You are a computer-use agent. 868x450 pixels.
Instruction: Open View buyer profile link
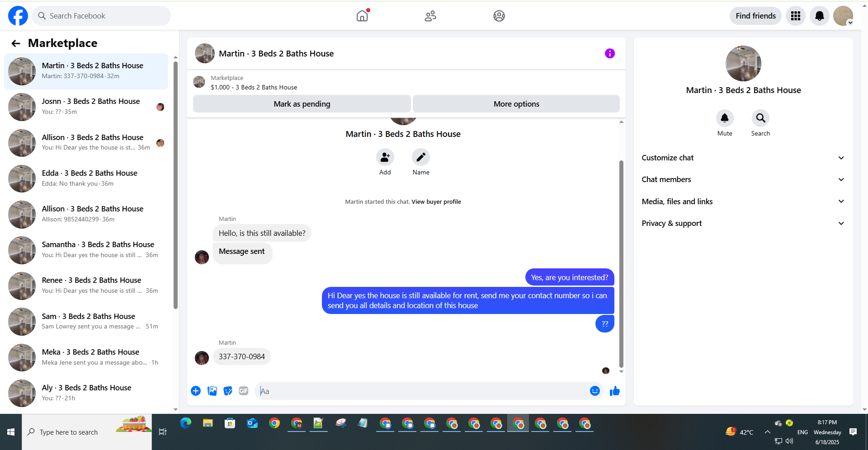click(436, 202)
